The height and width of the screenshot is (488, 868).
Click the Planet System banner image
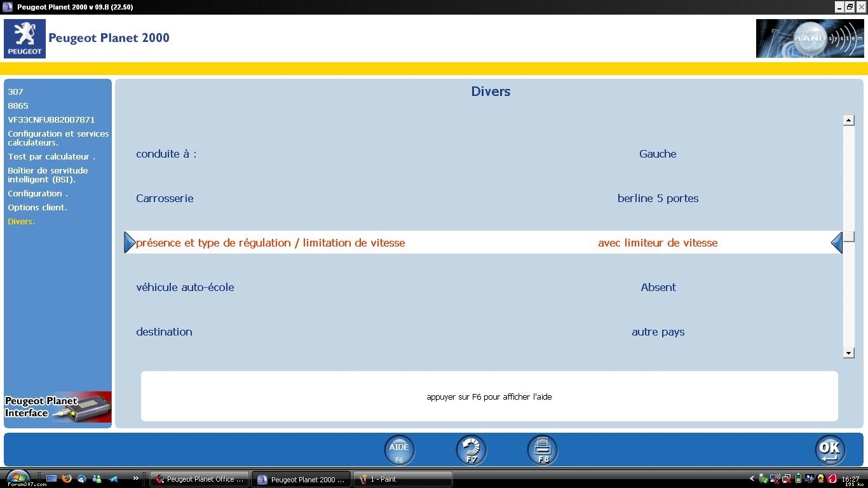tap(810, 39)
